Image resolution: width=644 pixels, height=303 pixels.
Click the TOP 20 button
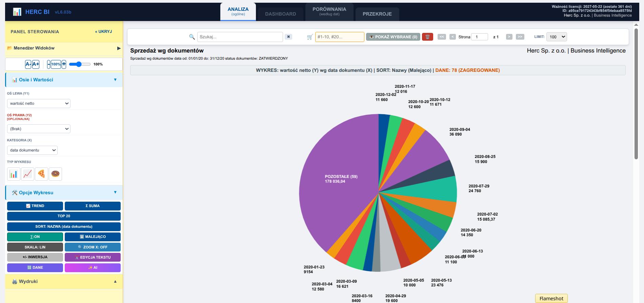[64, 216]
